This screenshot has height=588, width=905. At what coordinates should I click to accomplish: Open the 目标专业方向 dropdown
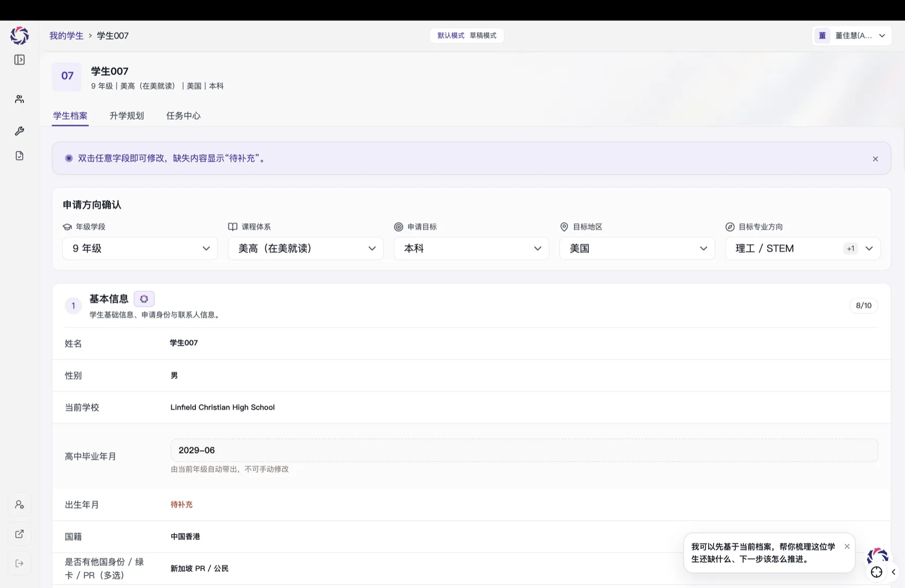point(803,248)
